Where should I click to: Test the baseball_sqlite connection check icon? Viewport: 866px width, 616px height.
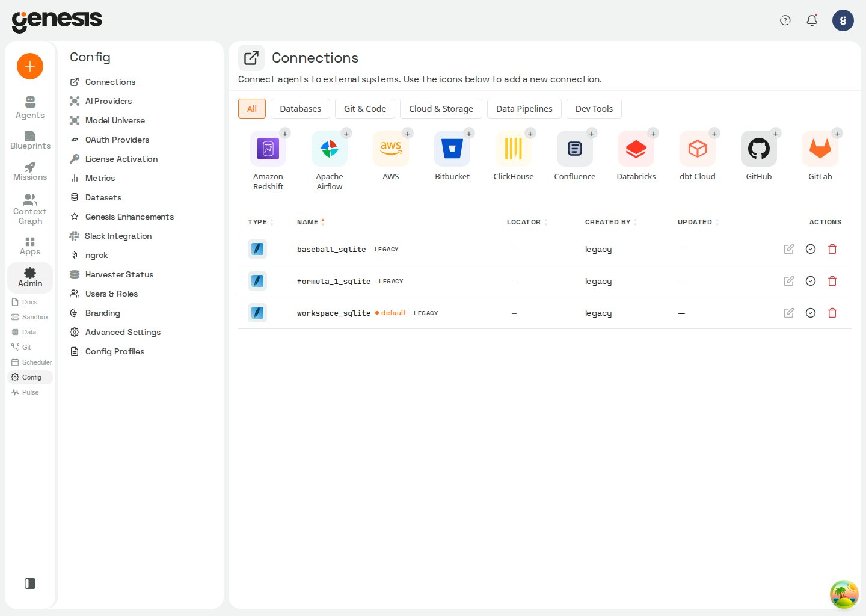click(x=811, y=249)
